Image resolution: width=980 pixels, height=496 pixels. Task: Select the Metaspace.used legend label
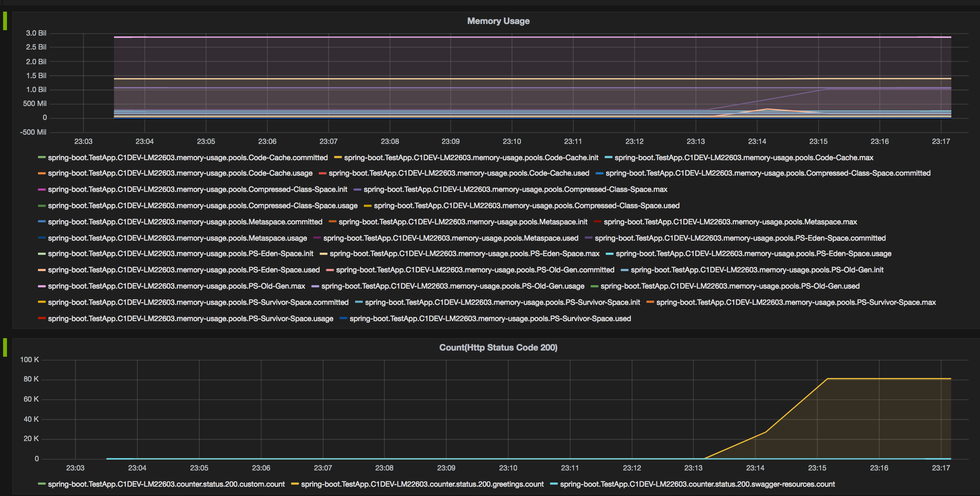tap(451, 238)
